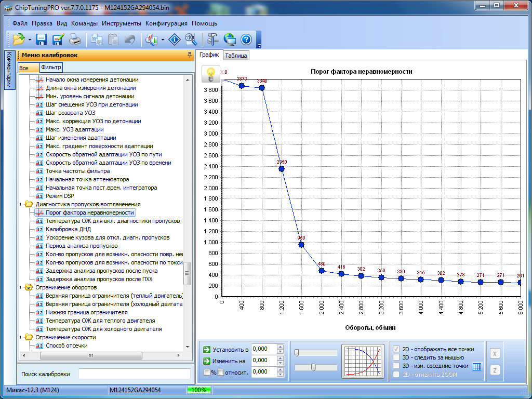
Task: Click the save floppy disk icon
Action: pos(42,39)
